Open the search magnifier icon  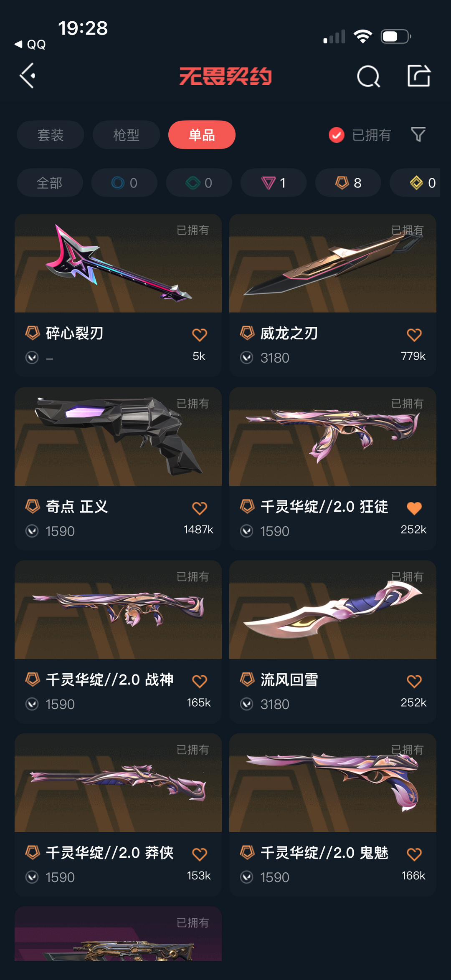pyautogui.click(x=368, y=76)
